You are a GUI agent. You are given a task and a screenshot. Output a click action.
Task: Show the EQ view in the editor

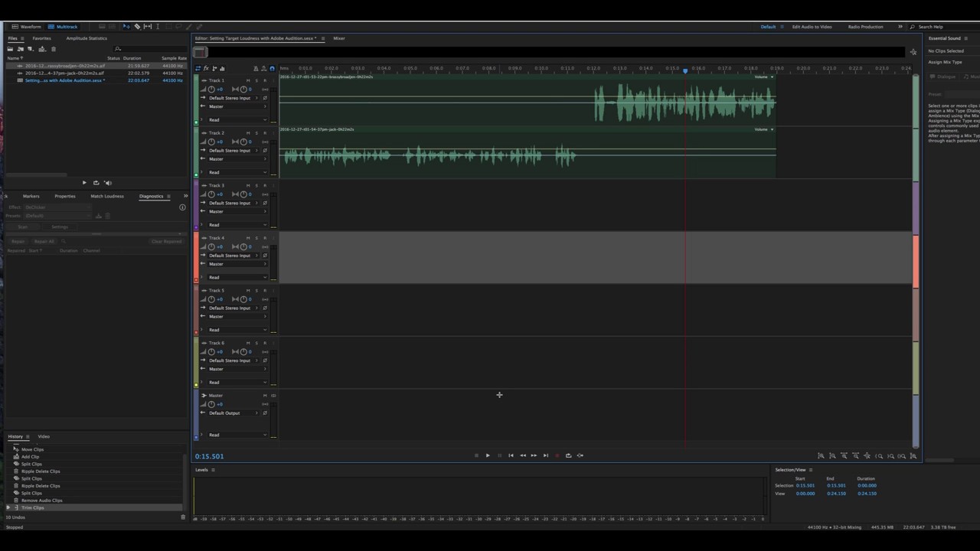coord(222,68)
